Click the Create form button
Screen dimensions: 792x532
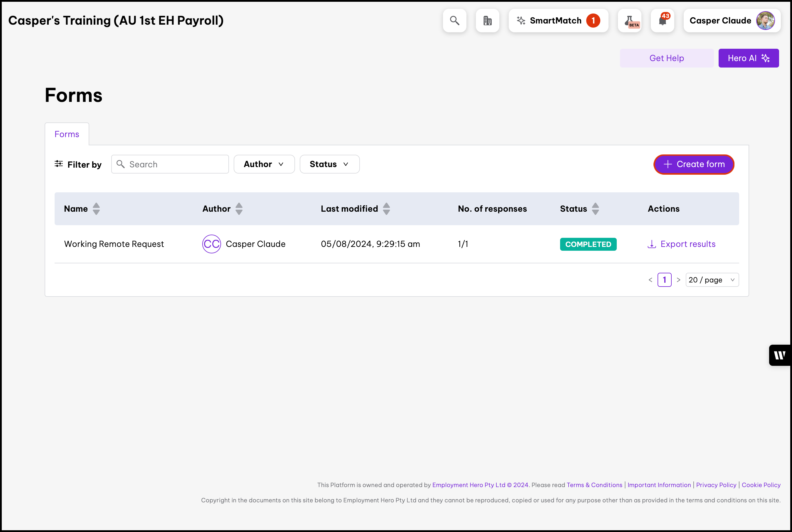694,164
